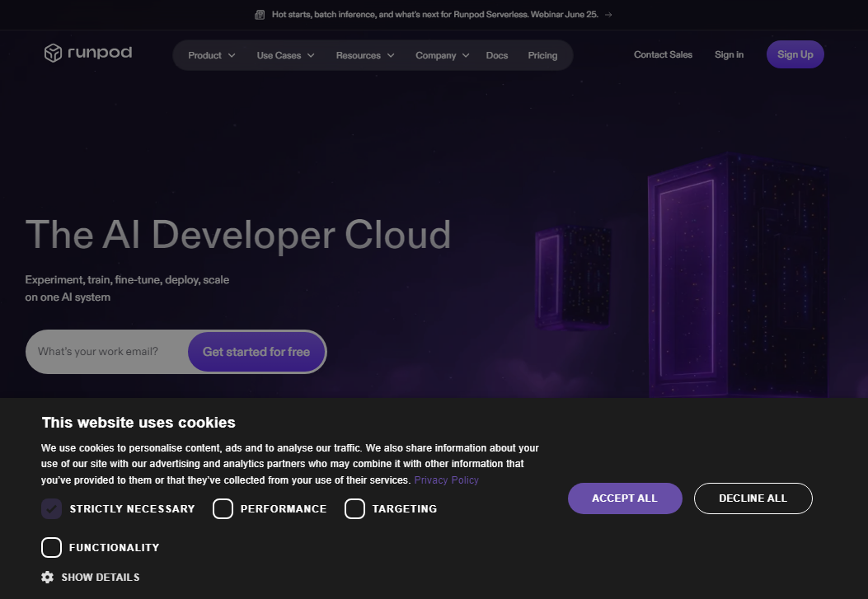Click the Strictly Necessary label text
This screenshot has width=868, height=599.
pyautogui.click(x=133, y=509)
